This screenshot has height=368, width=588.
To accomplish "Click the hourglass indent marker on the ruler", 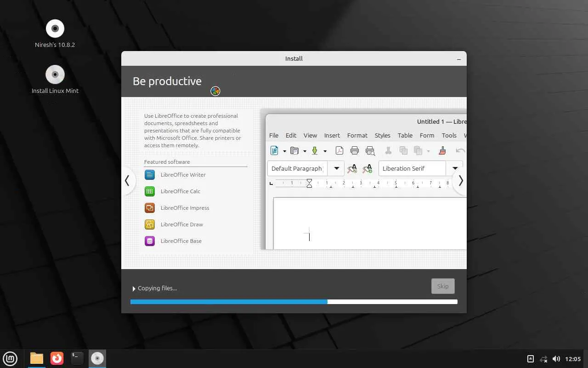I will point(309,184).
